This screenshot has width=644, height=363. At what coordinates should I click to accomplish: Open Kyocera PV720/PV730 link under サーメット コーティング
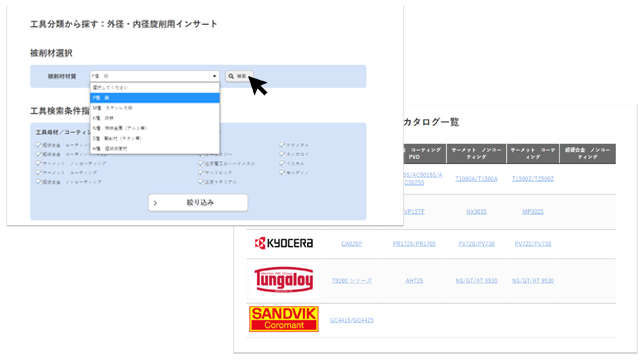[x=533, y=244]
